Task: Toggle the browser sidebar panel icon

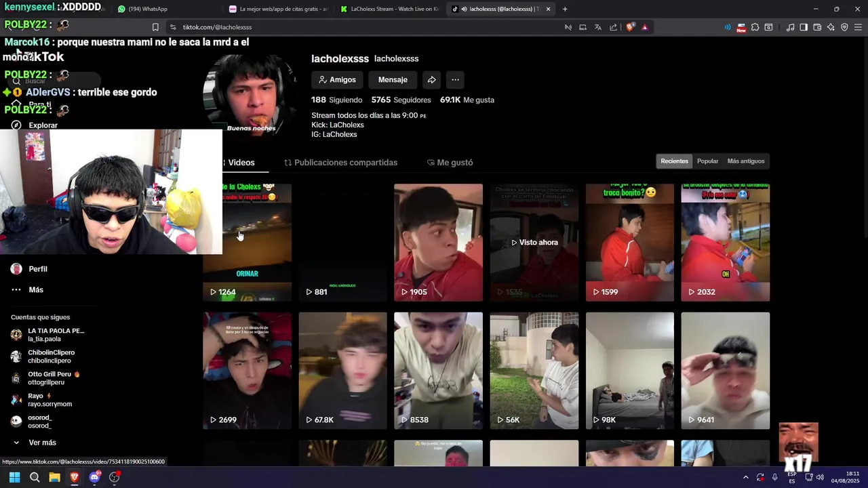Action: [804, 27]
